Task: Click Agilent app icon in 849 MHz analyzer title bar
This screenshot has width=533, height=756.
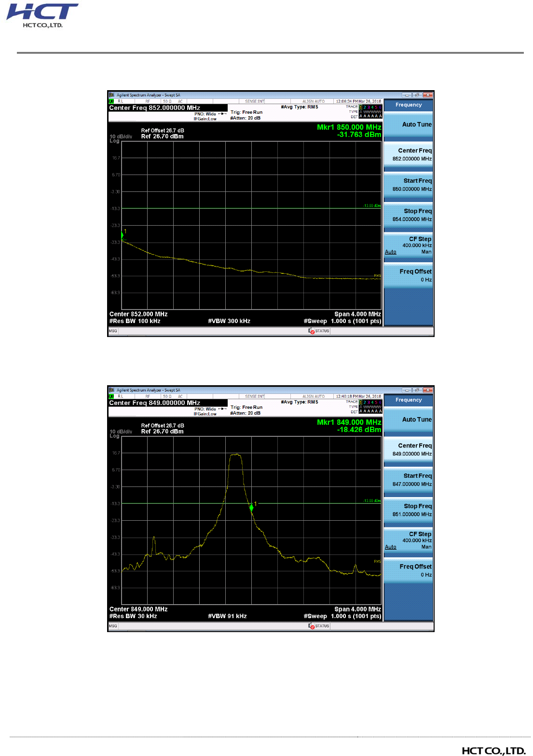Action: coord(112,390)
